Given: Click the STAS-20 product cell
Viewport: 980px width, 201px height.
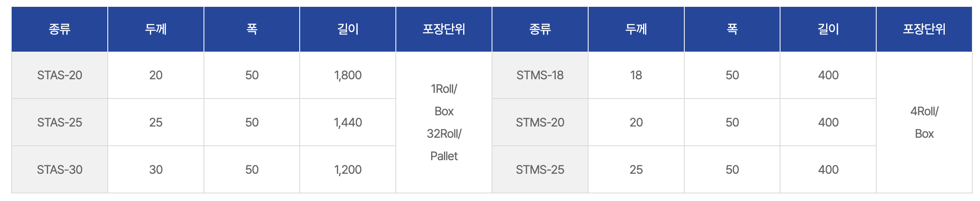Looking at the screenshot, I should (60, 75).
